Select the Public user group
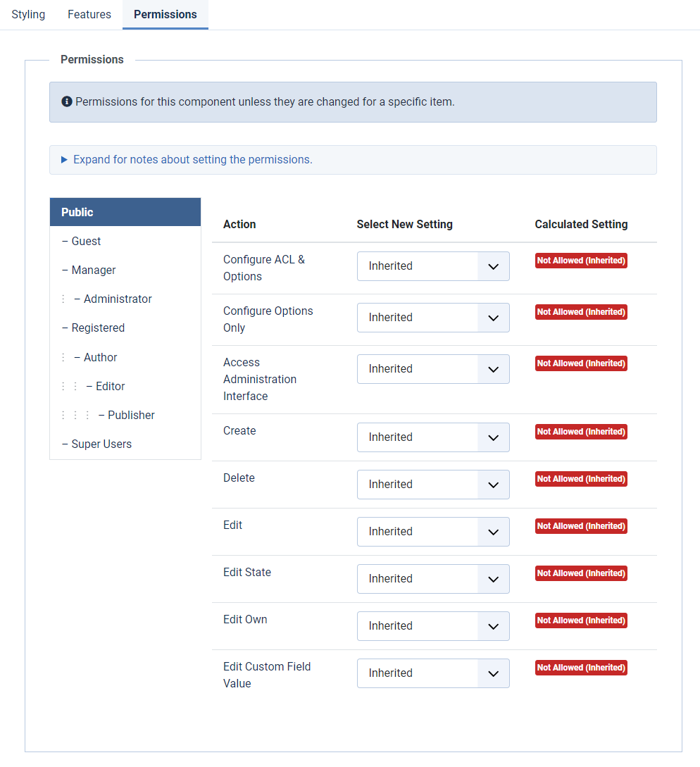 125,212
